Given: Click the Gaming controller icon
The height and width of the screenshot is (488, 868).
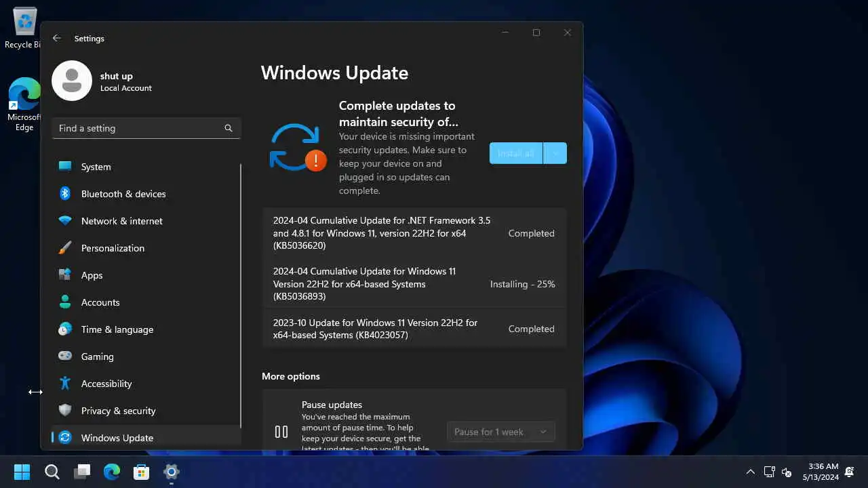Looking at the screenshot, I should (65, 356).
